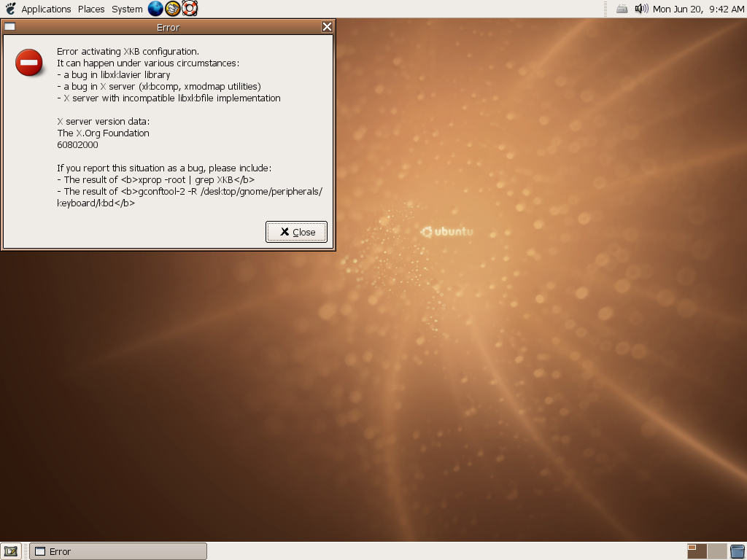Open the help lifesaver icon

click(190, 8)
